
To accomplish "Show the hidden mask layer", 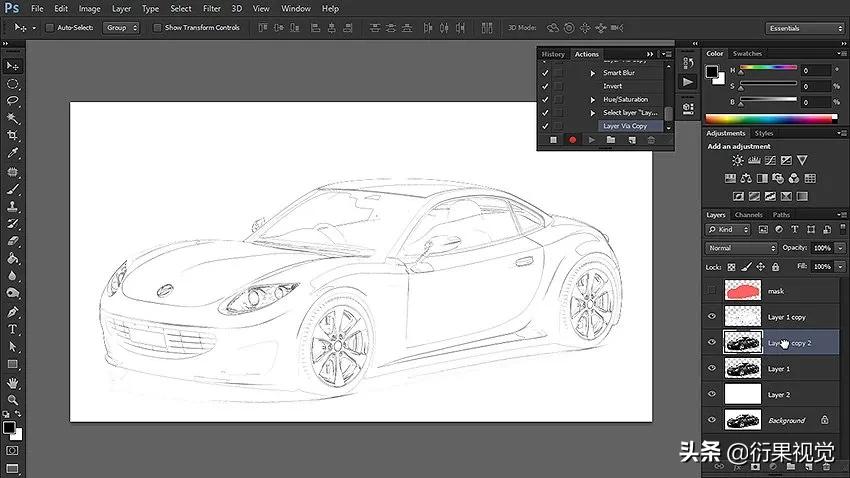I will click(x=712, y=291).
